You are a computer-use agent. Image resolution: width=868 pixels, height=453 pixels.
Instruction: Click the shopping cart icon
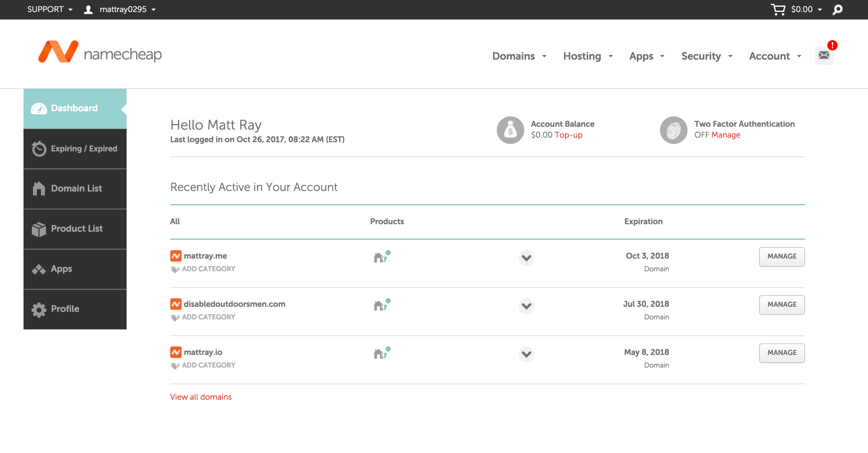click(x=778, y=9)
